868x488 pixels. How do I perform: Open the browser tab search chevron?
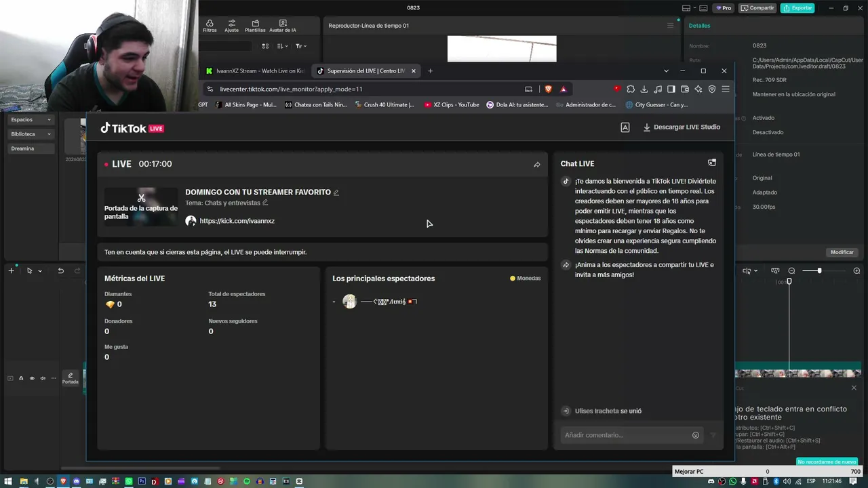coord(666,70)
